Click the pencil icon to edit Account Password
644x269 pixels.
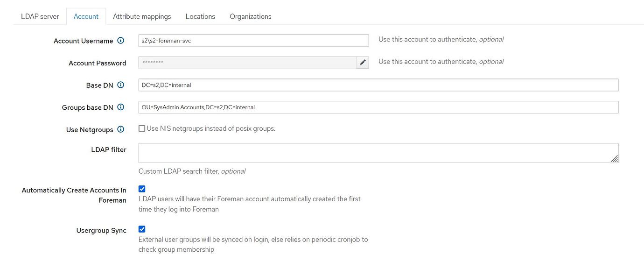pyautogui.click(x=363, y=62)
